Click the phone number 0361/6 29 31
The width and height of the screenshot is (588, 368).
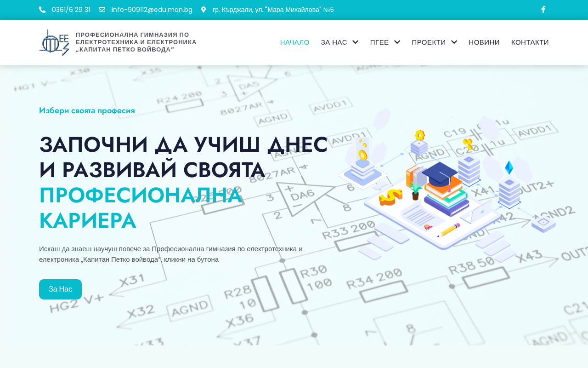[x=71, y=10]
